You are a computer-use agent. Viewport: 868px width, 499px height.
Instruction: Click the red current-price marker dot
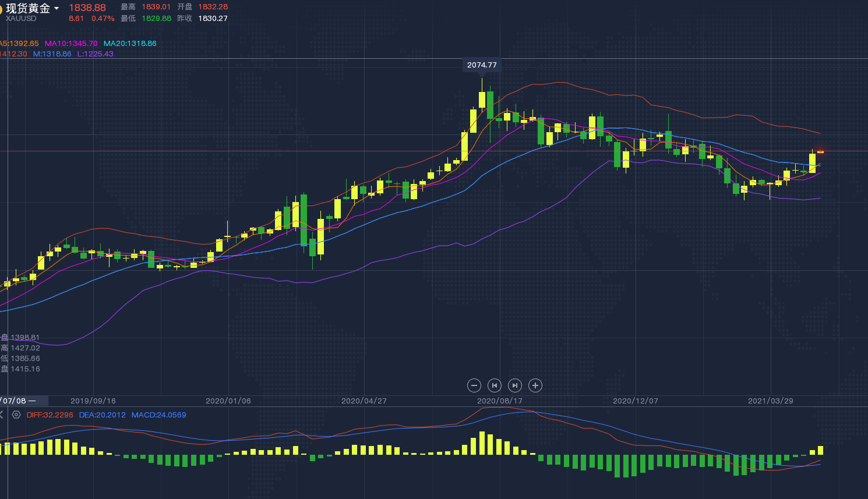(x=820, y=151)
